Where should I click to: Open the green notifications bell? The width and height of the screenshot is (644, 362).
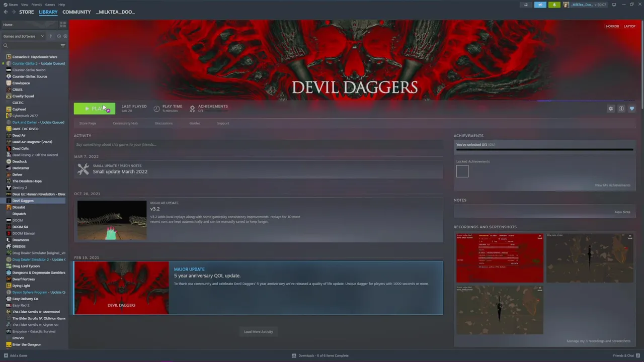[554, 5]
